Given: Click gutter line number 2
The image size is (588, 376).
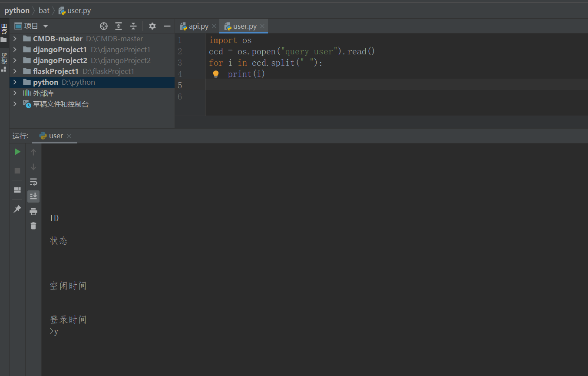Looking at the screenshot, I should (x=180, y=52).
